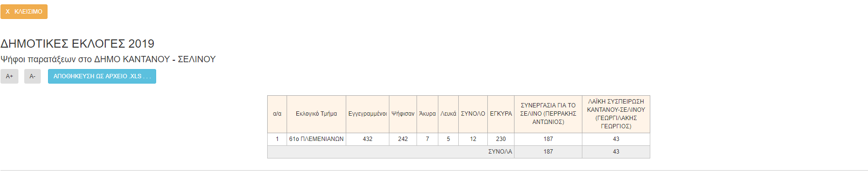868x175 pixels.
Task: Click the Εκλογικό Τμήμα column header
Action: [x=316, y=114]
